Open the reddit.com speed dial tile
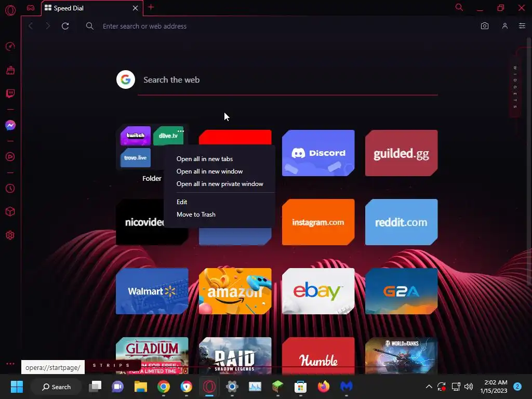The width and height of the screenshot is (532, 399). 402,222
